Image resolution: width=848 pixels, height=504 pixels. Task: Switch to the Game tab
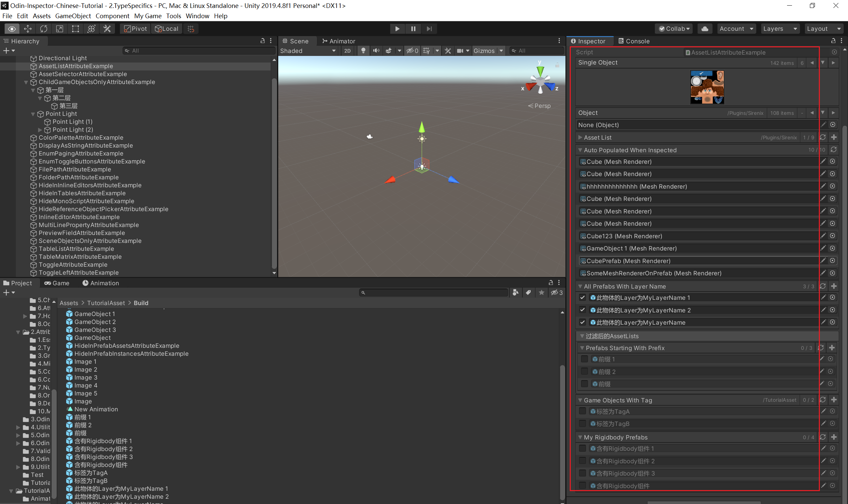pyautogui.click(x=57, y=283)
